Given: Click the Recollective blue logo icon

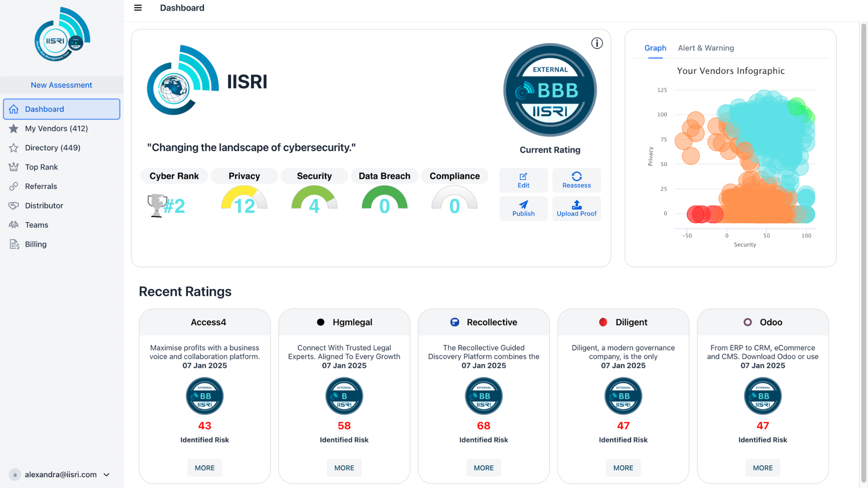Looking at the screenshot, I should (455, 322).
